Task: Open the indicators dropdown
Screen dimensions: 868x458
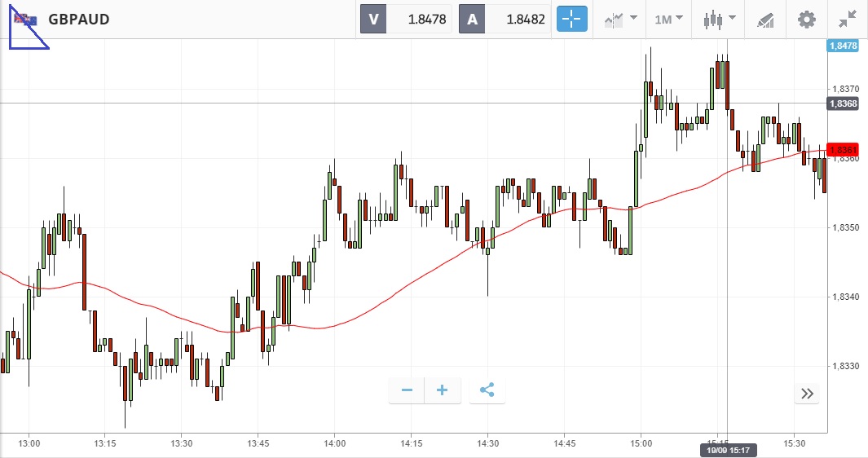Action: click(620, 19)
